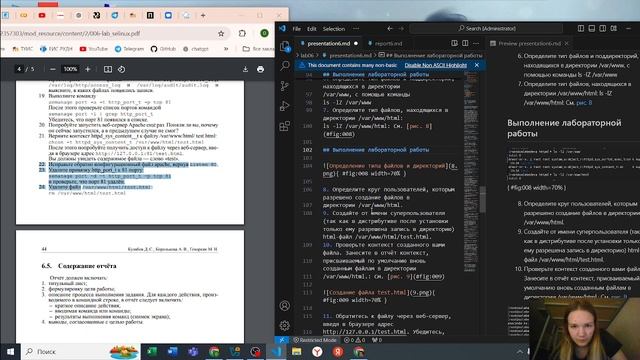This screenshot has width=640, height=360.
Task: Open Accounts menu in VS Code
Action: pos(285,306)
